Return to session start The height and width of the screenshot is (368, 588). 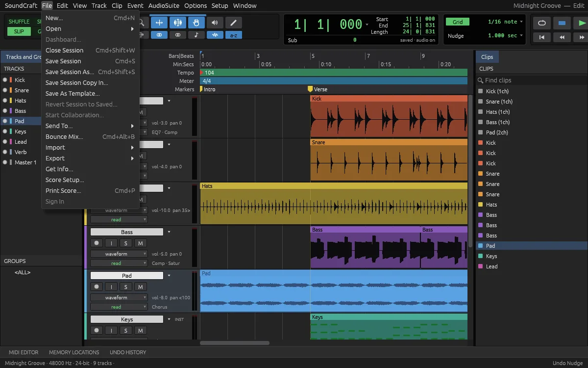[x=541, y=37]
